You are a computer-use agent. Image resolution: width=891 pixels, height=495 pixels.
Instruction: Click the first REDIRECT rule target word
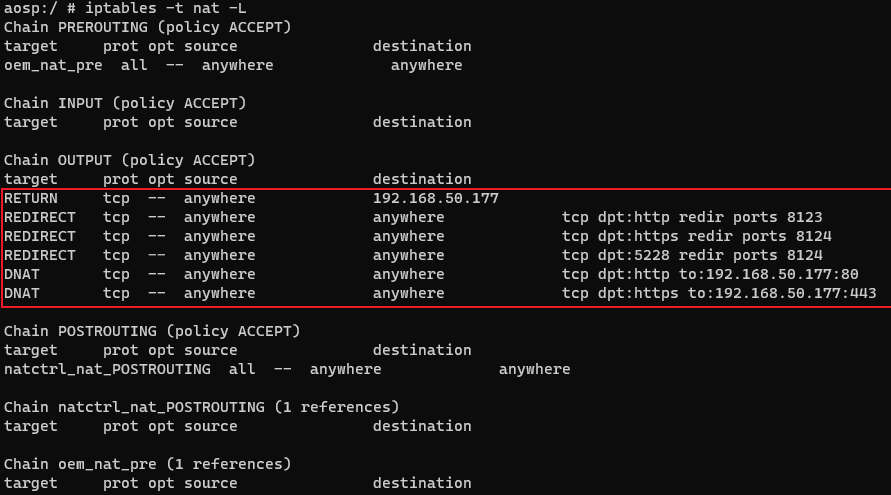pos(40,217)
